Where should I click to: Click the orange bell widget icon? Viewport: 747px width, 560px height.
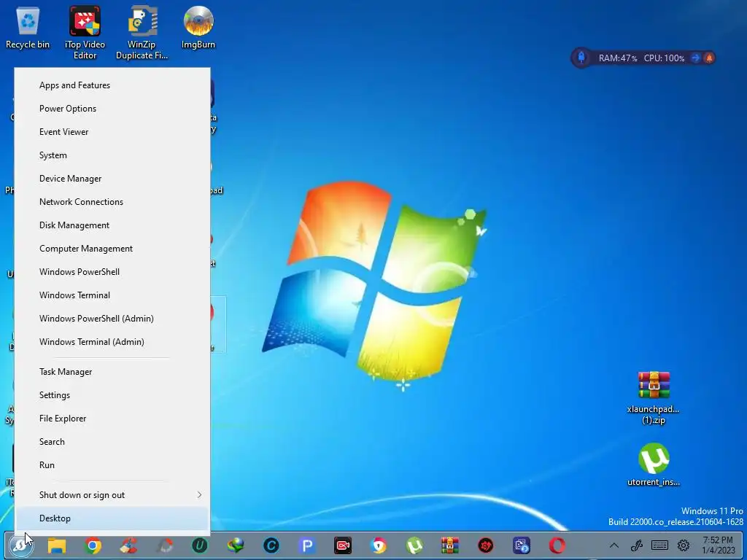tap(709, 58)
